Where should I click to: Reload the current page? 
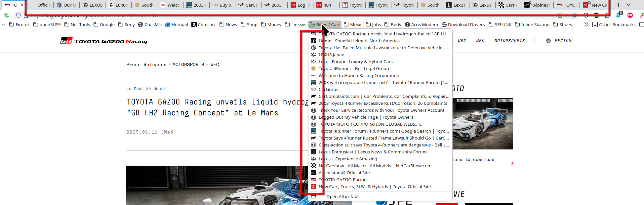pos(586,15)
